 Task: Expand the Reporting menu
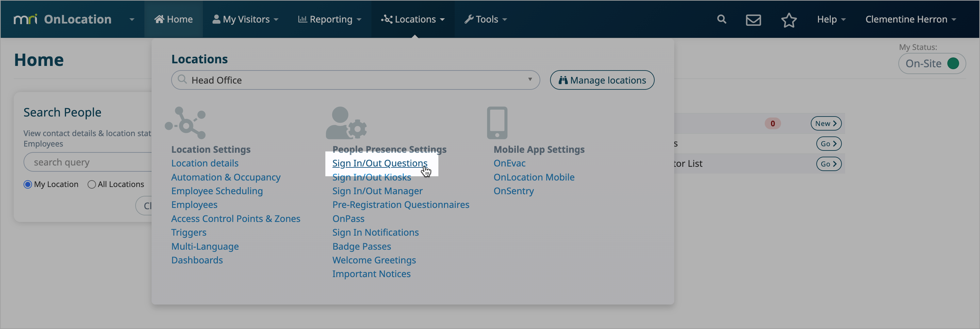330,19
